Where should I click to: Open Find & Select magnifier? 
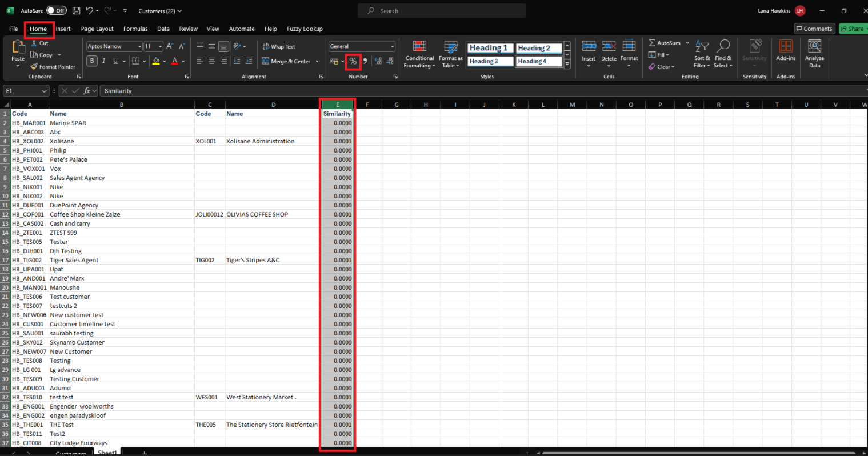pos(723,54)
